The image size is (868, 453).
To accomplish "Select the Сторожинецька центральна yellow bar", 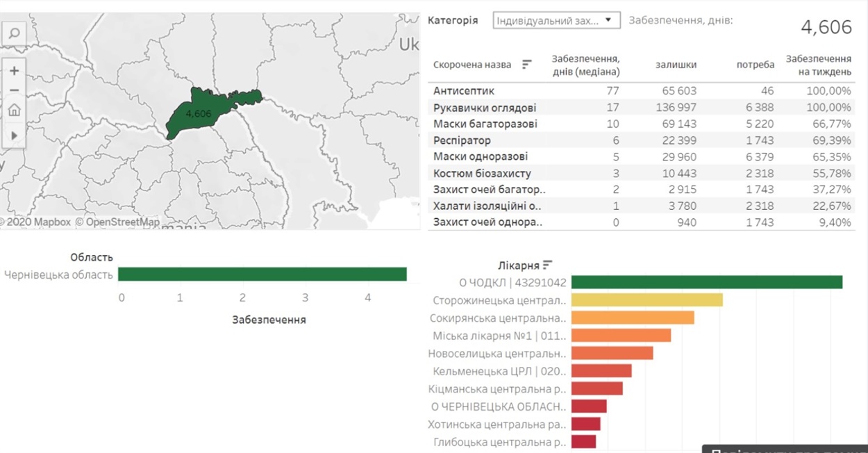I will click(646, 300).
